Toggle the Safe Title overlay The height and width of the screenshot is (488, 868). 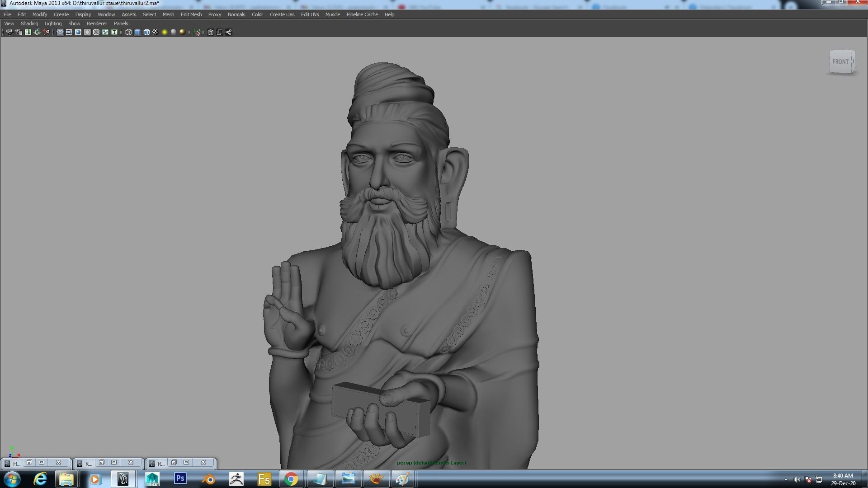pos(114,32)
